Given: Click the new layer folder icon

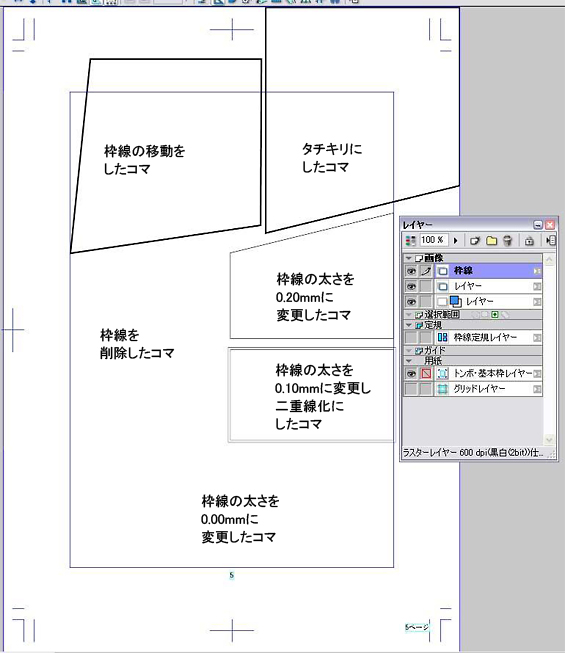Looking at the screenshot, I should coord(492,241).
